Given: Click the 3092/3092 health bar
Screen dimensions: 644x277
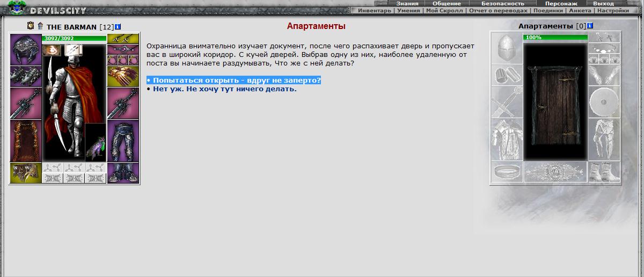Looking at the screenshot, I should pyautogui.click(x=74, y=39).
